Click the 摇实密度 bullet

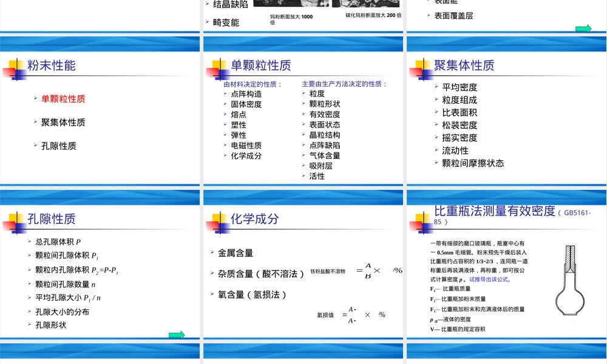tap(459, 138)
